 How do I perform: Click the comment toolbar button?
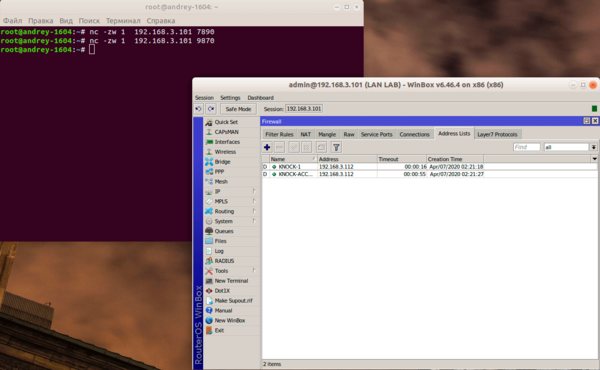[321, 147]
